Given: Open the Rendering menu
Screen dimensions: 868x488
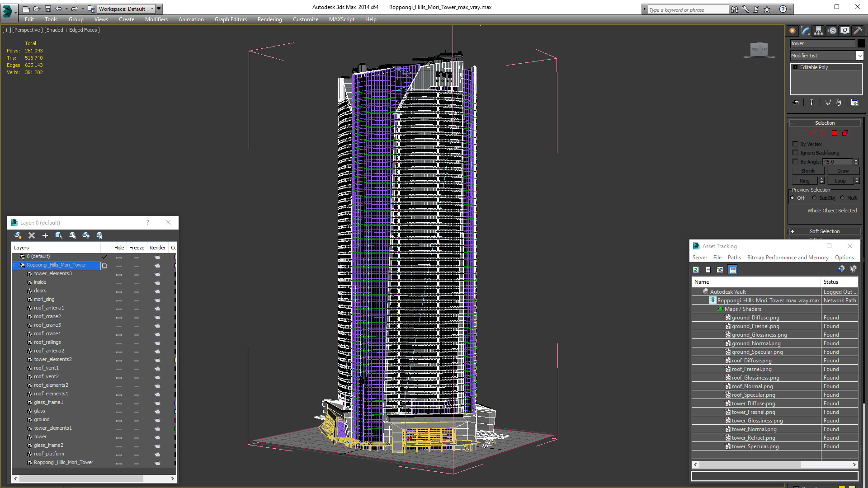Looking at the screenshot, I should [269, 19].
